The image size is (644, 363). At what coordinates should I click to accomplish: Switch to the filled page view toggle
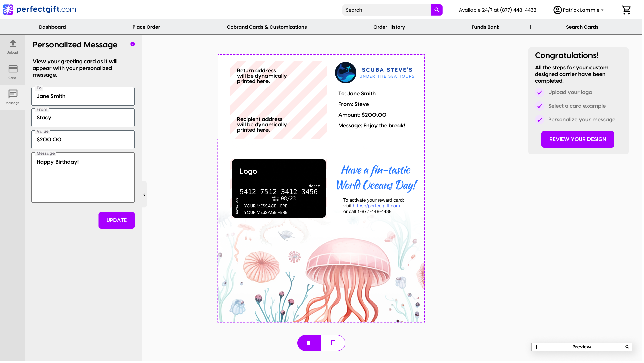[309, 343]
